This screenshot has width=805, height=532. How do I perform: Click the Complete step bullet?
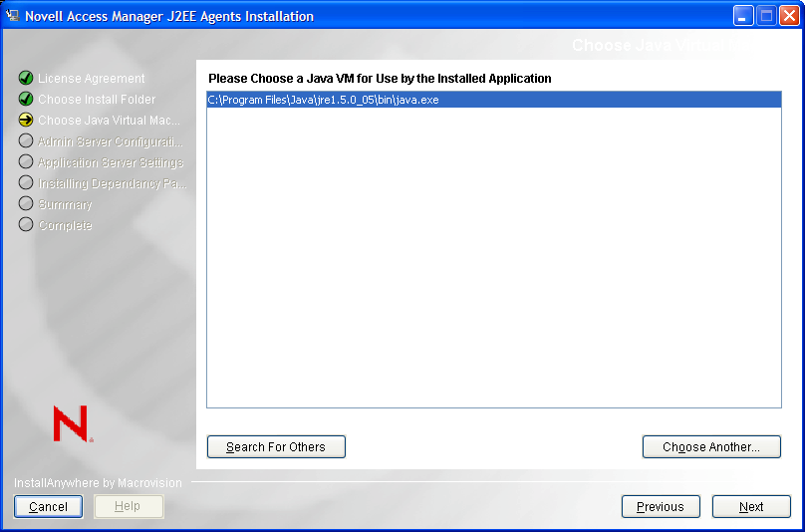tap(26, 224)
